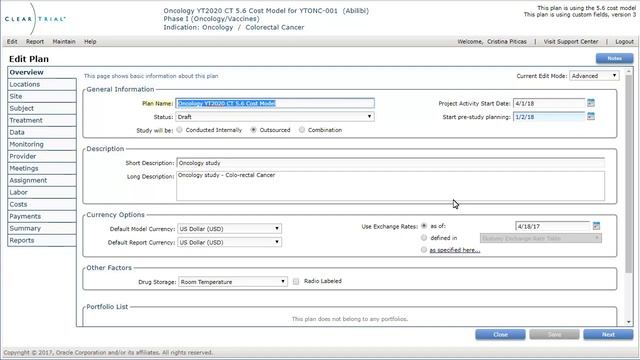Switch to Site tab
Screen dimensions: 640x360
(x=42, y=96)
